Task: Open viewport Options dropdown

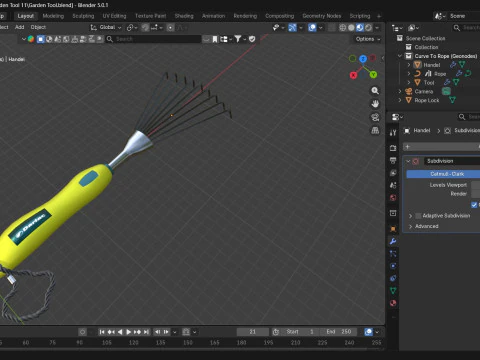Action: pos(368,39)
